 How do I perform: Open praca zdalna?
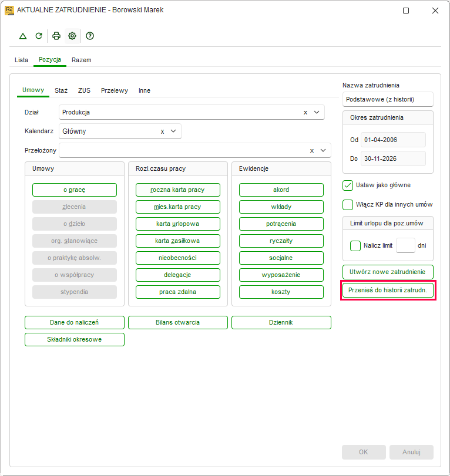click(178, 292)
